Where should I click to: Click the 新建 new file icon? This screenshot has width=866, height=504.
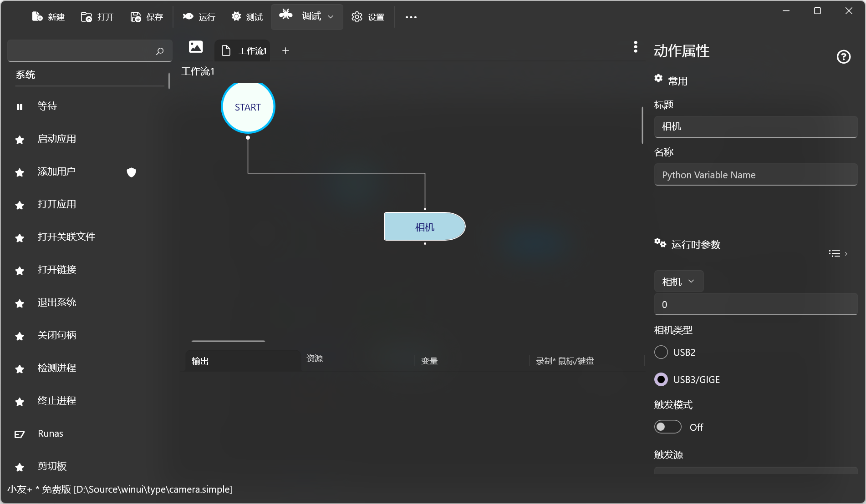tap(37, 17)
